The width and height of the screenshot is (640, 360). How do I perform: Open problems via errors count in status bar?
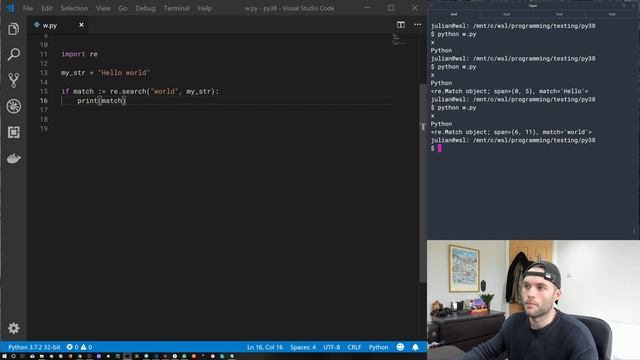(72, 347)
